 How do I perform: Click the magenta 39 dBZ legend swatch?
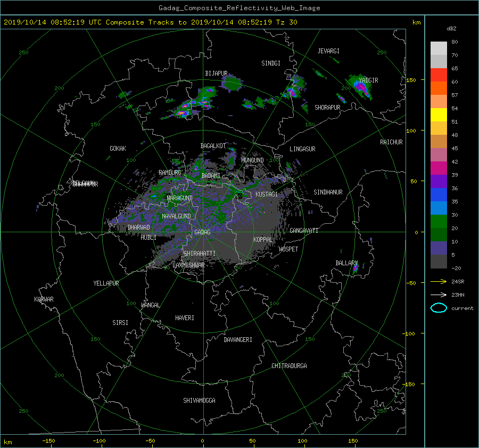(439, 168)
